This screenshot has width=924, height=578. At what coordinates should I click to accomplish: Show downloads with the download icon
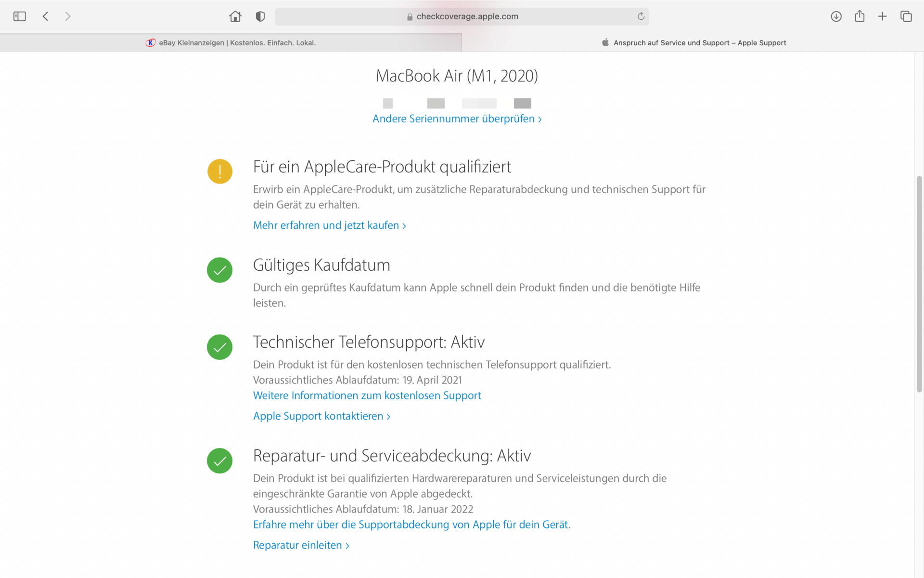click(836, 16)
